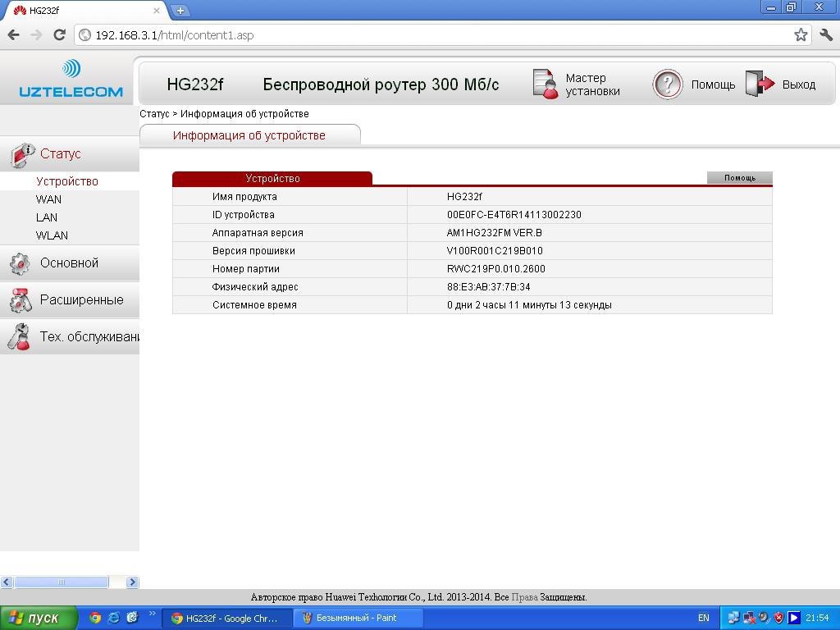Click the page globe icon in address bar

pos(84,35)
